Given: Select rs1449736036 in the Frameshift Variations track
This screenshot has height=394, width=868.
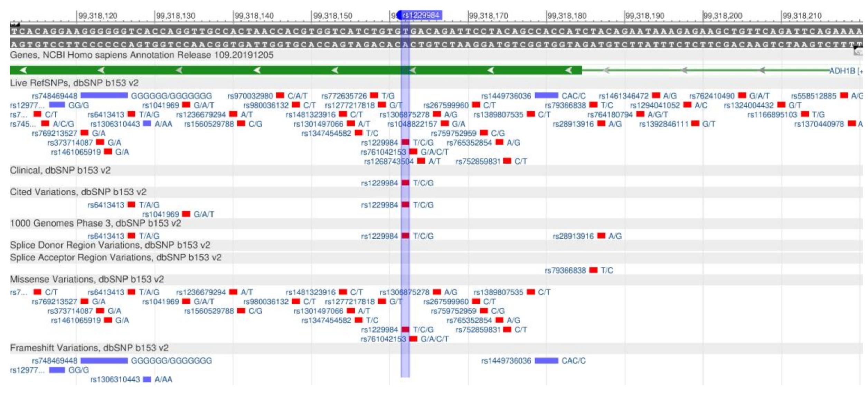Looking at the screenshot, I should (534, 361).
